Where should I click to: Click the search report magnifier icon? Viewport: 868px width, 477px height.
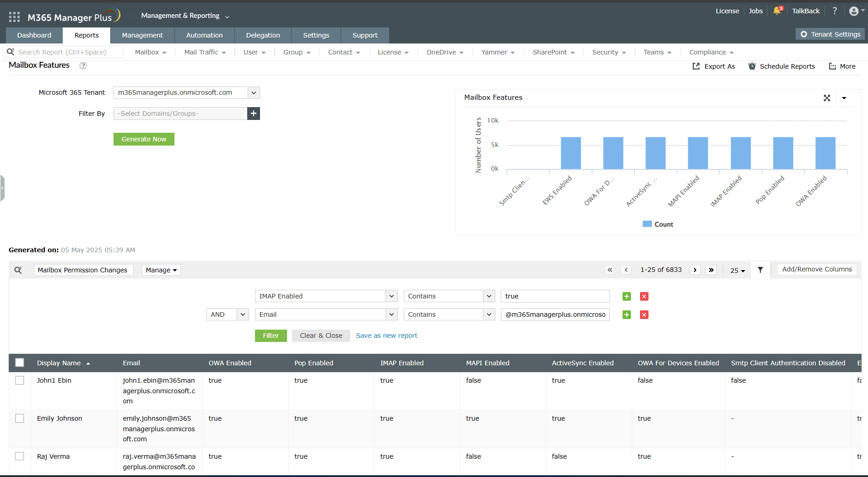11,52
